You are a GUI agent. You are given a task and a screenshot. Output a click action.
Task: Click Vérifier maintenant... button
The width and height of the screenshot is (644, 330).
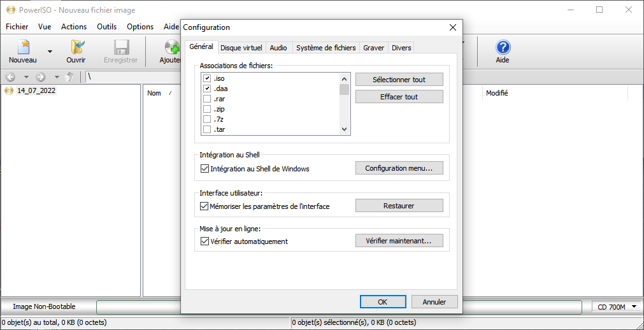coord(399,241)
